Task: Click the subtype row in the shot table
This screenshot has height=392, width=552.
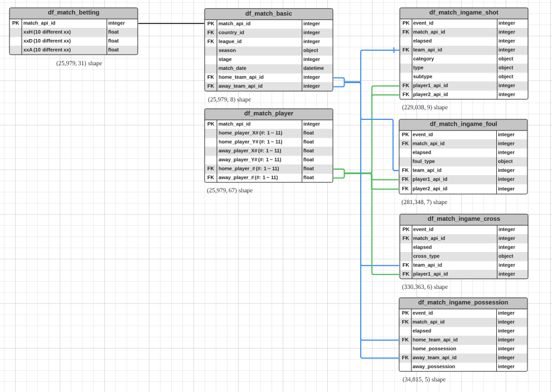Action: tap(454, 76)
